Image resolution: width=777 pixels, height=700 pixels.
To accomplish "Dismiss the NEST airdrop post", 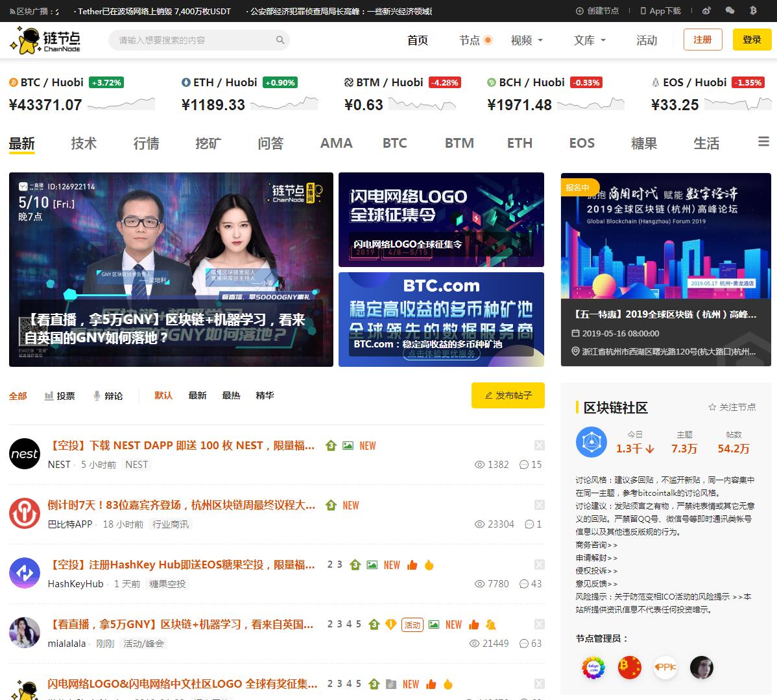I will click(539, 445).
